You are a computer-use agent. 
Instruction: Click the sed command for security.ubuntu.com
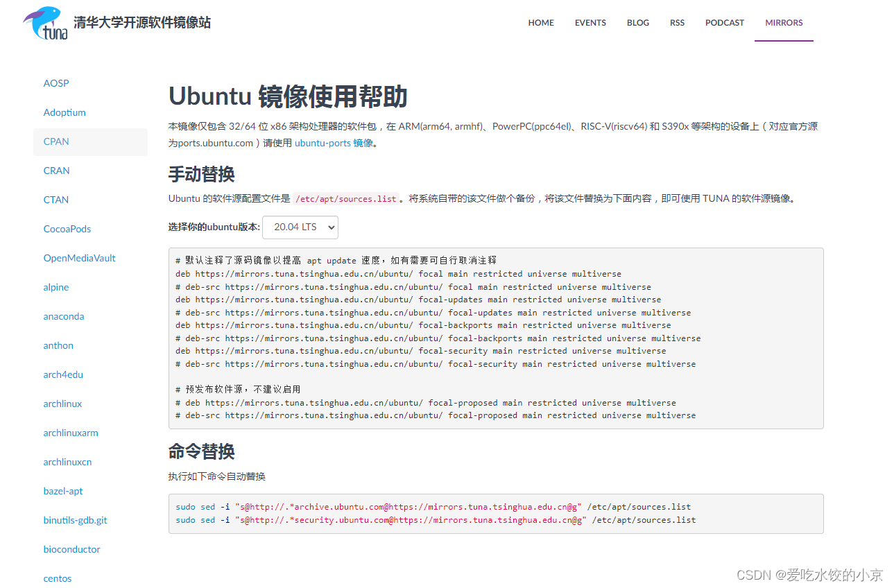[x=436, y=520]
